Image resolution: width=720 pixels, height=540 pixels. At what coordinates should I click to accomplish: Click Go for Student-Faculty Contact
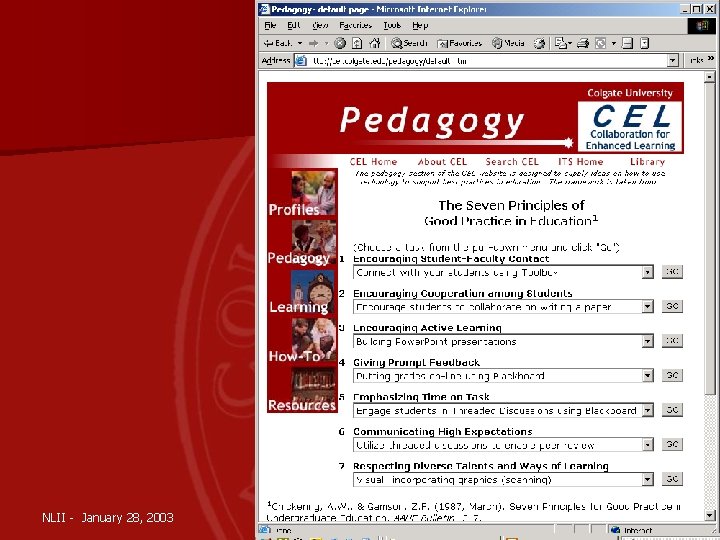coord(672,272)
